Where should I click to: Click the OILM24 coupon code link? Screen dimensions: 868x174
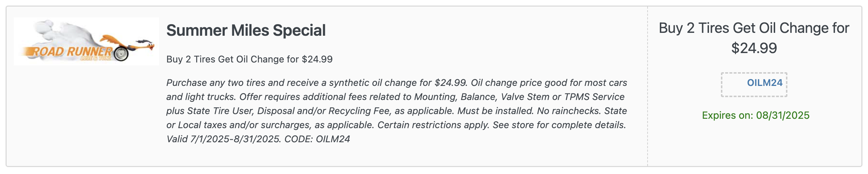coord(765,83)
